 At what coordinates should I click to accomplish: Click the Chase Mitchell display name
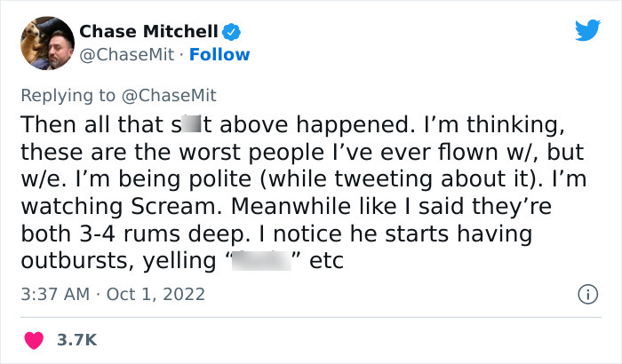coord(148,31)
